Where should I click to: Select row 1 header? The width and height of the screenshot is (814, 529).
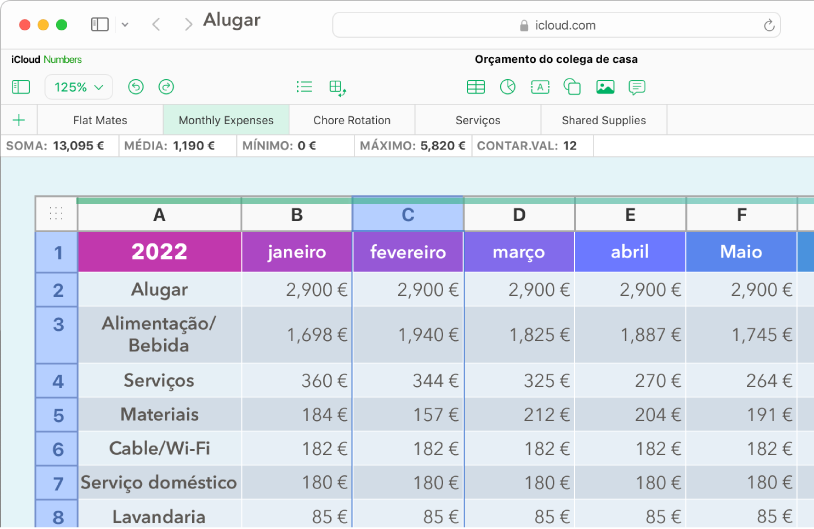(57, 252)
